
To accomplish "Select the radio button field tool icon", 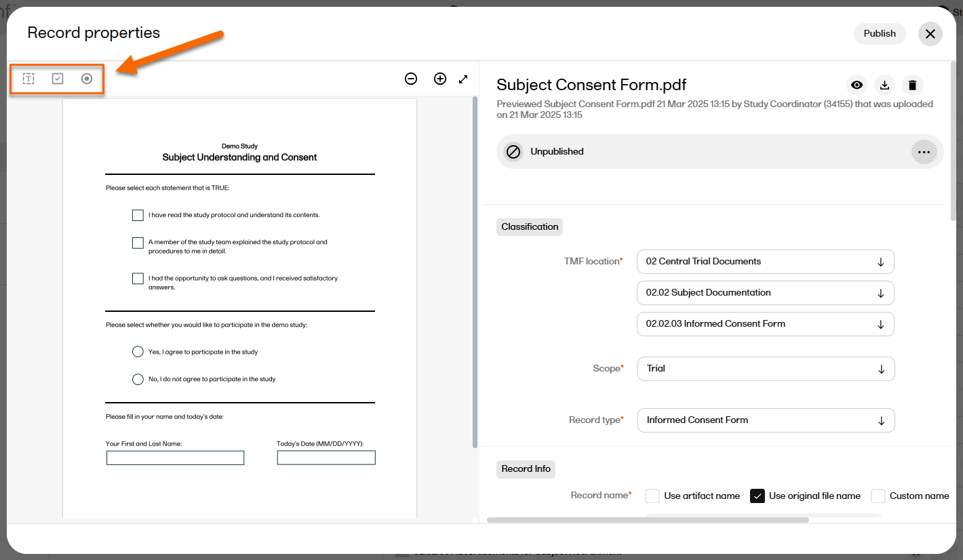I will click(87, 79).
